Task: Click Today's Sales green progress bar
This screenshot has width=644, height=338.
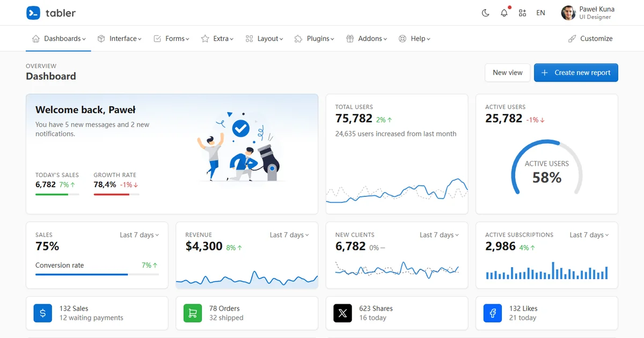Action: coord(57,194)
